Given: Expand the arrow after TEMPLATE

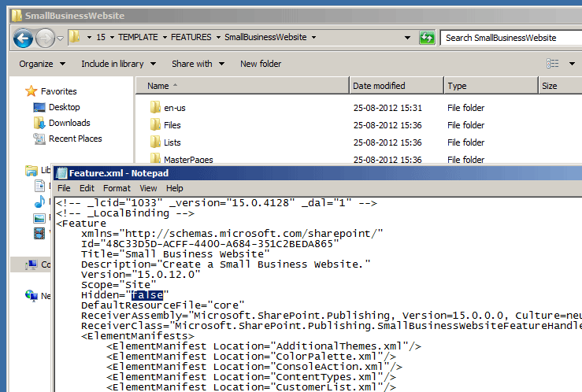Looking at the screenshot, I should [165, 38].
